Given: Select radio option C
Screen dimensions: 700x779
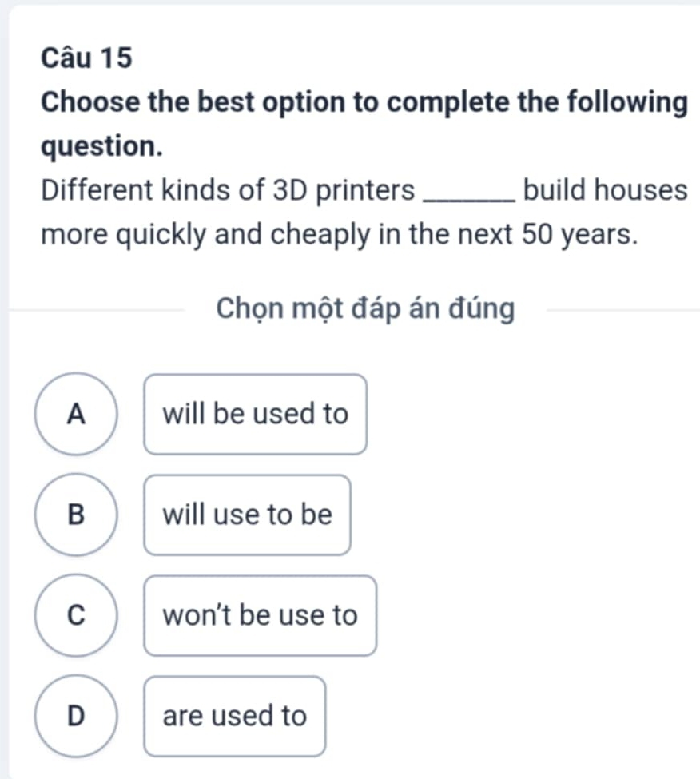Looking at the screenshot, I should coord(76,615).
